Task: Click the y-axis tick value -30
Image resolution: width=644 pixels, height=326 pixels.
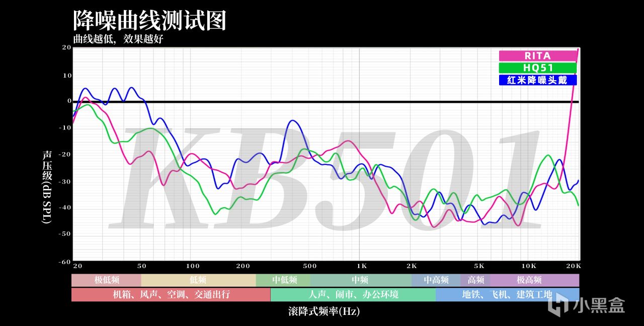Action: click(x=65, y=181)
